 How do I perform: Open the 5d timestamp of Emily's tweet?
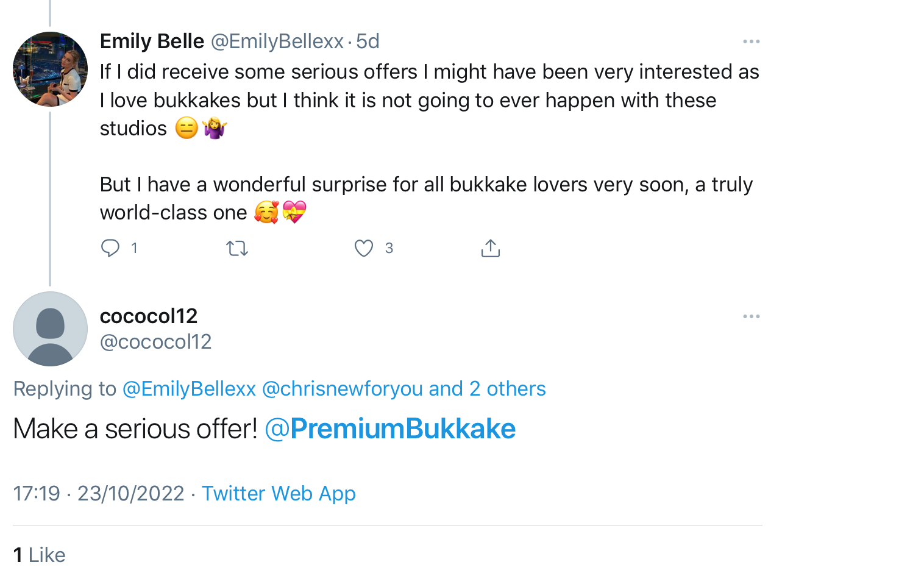pos(368,41)
